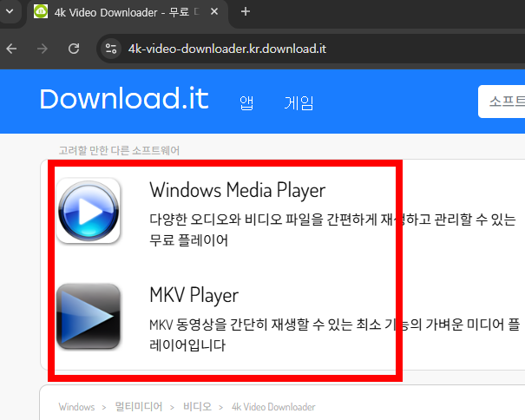The image size is (525, 420).
Task: Select the 4k Video Downloader browser tab
Action: click(128, 12)
